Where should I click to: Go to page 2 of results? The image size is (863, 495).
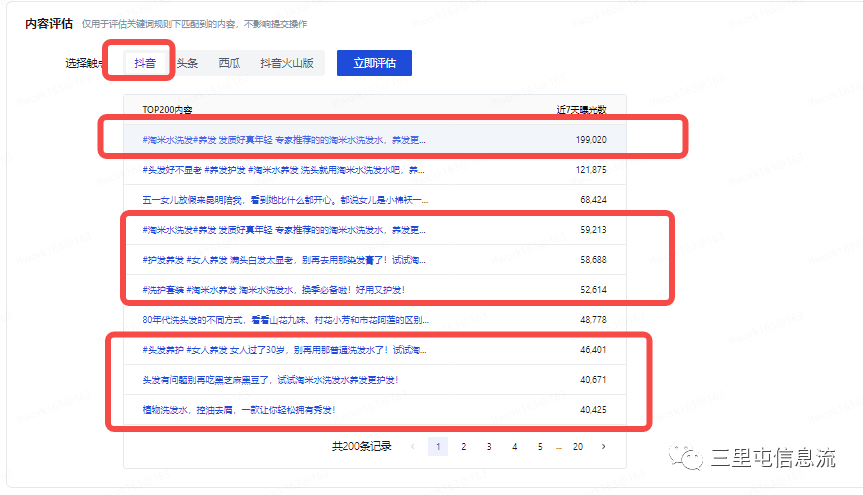(x=463, y=446)
